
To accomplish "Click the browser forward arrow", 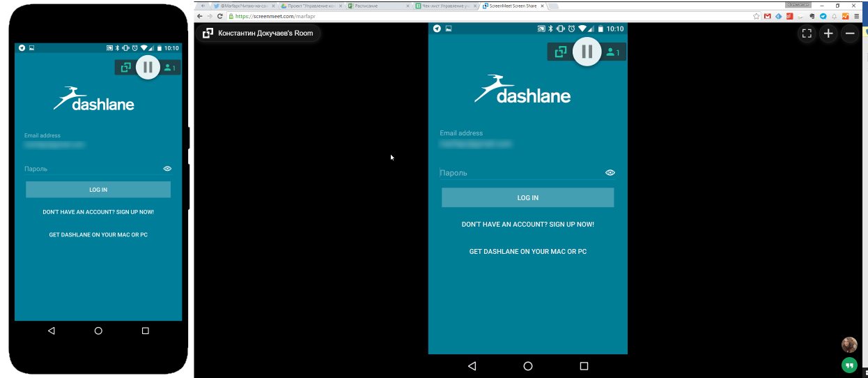I will tap(210, 16).
